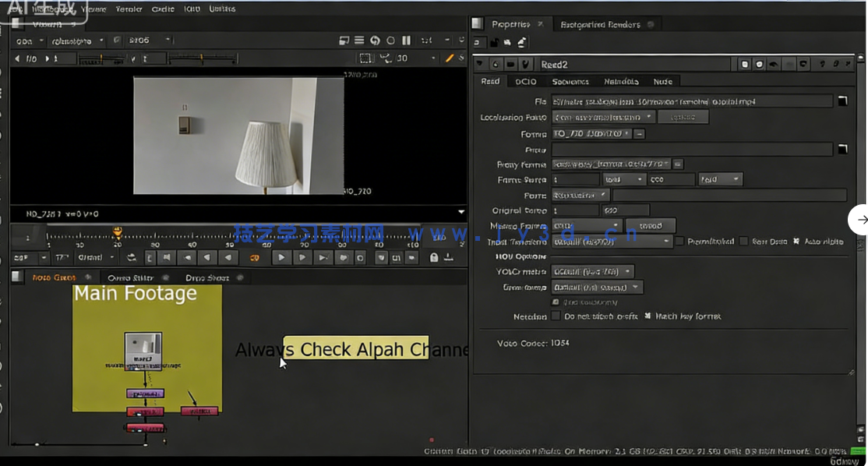Uncheck the Auto alpha checkbox
Viewport: 868px width, 466px height.
796,242
